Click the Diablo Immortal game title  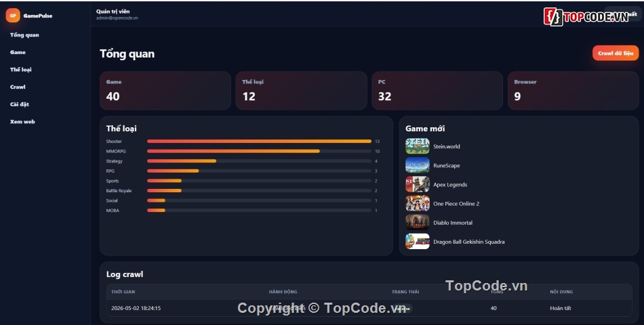tap(453, 223)
